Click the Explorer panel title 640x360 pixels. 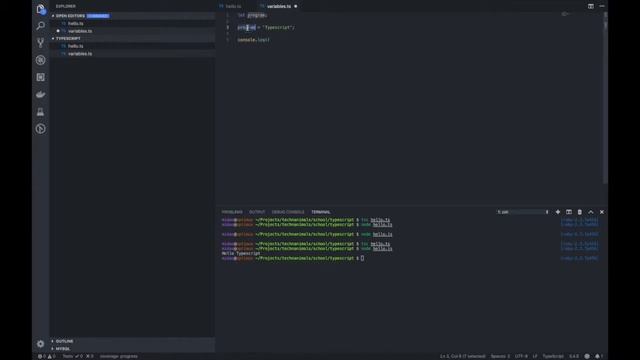tap(66, 7)
